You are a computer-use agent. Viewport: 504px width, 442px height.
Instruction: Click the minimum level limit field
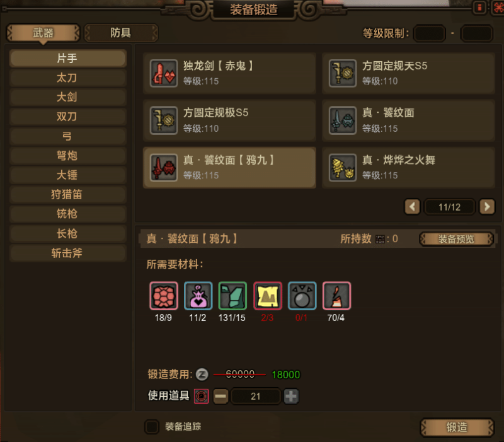click(x=430, y=33)
